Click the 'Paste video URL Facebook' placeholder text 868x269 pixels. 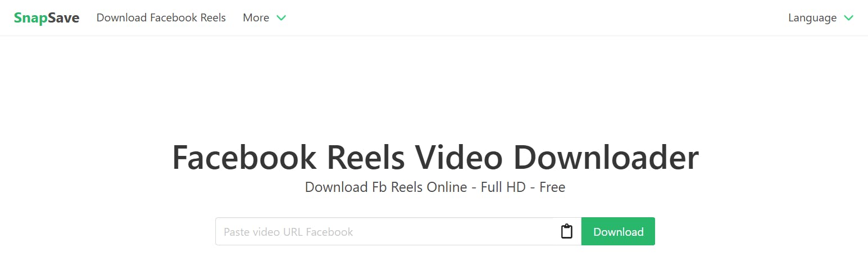pyautogui.click(x=288, y=232)
